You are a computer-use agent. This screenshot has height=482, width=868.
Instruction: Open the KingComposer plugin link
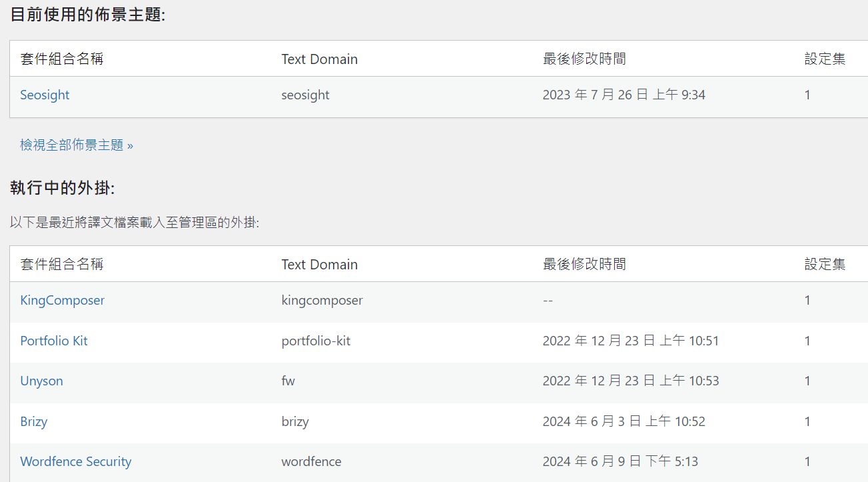62,300
